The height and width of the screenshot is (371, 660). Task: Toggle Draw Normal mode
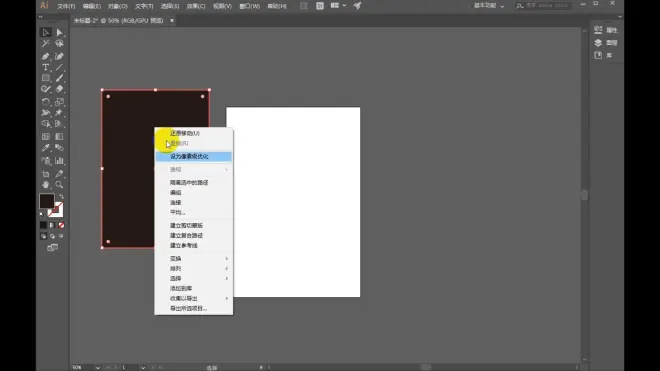click(43, 236)
